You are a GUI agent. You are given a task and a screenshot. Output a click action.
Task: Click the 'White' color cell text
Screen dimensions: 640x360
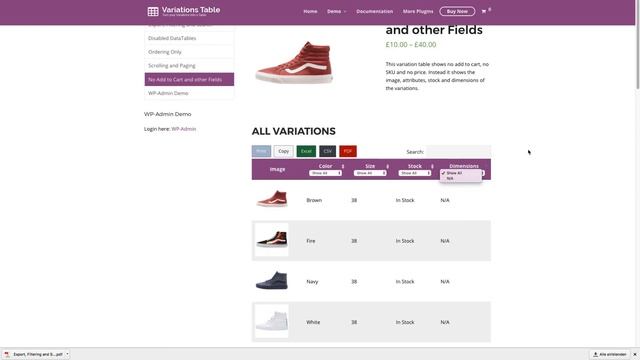click(313, 322)
